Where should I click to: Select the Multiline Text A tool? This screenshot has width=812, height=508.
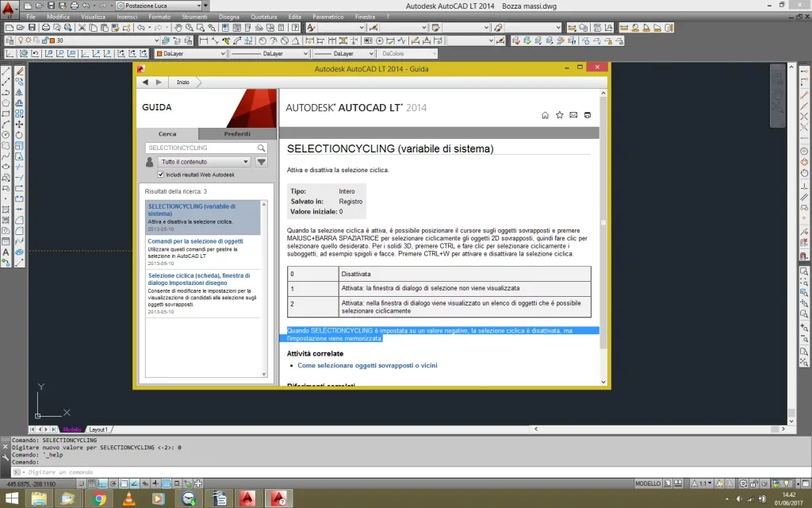pyautogui.click(x=6, y=252)
